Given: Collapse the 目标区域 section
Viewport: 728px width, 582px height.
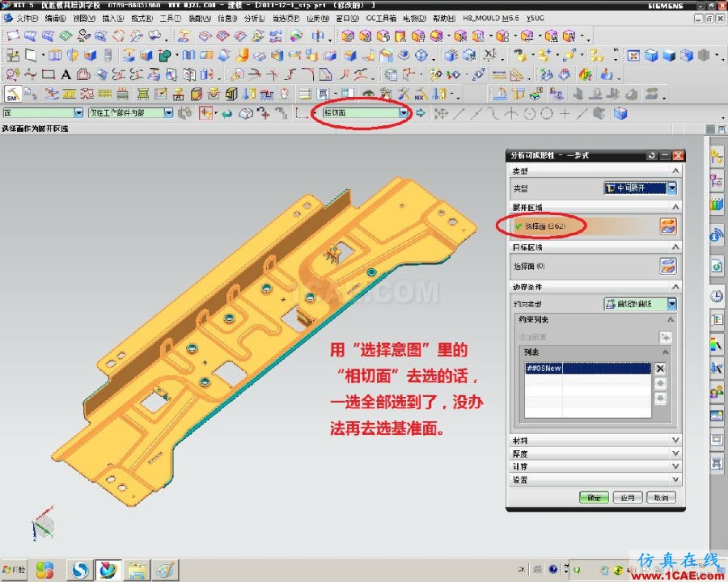Looking at the screenshot, I should [675, 247].
